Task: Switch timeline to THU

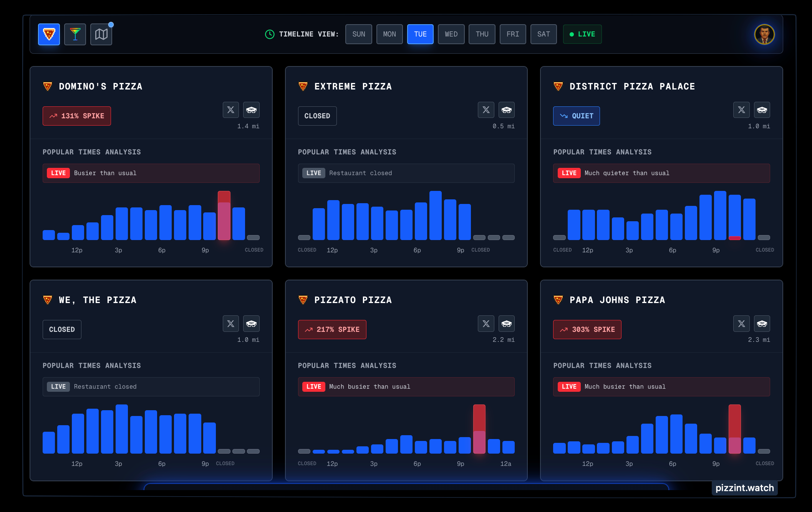Action: (482, 34)
